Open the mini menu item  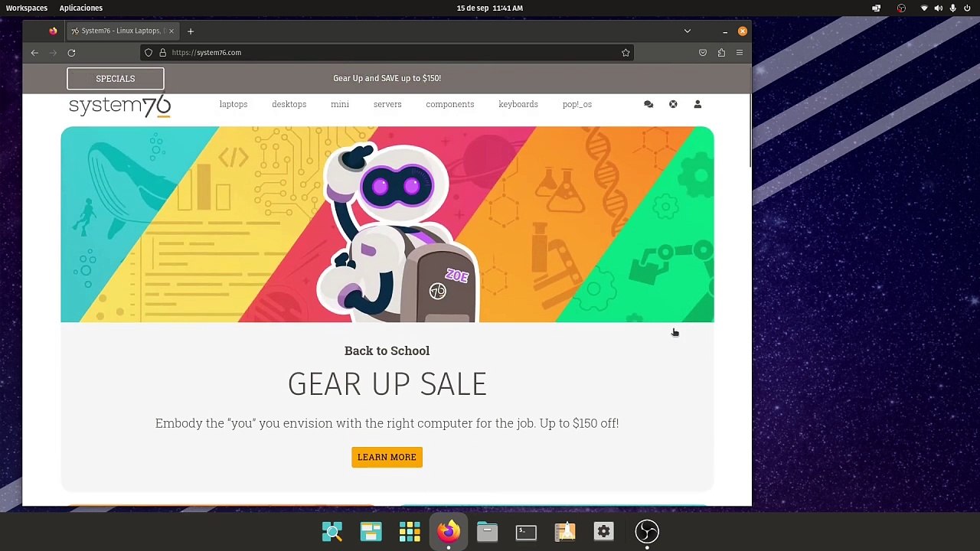pyautogui.click(x=340, y=104)
